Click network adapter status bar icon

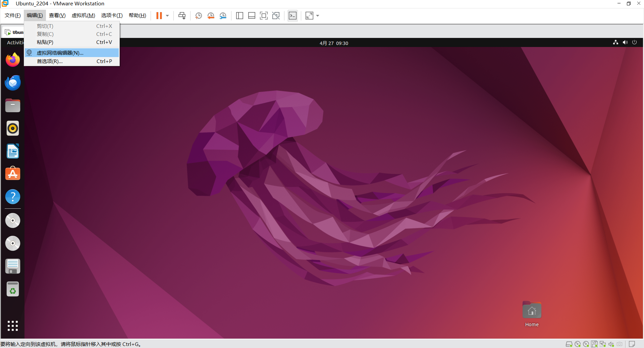click(603, 344)
